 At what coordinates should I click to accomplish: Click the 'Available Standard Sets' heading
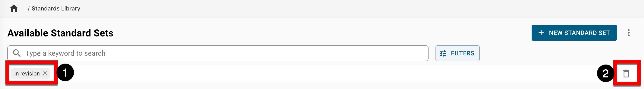(60, 33)
